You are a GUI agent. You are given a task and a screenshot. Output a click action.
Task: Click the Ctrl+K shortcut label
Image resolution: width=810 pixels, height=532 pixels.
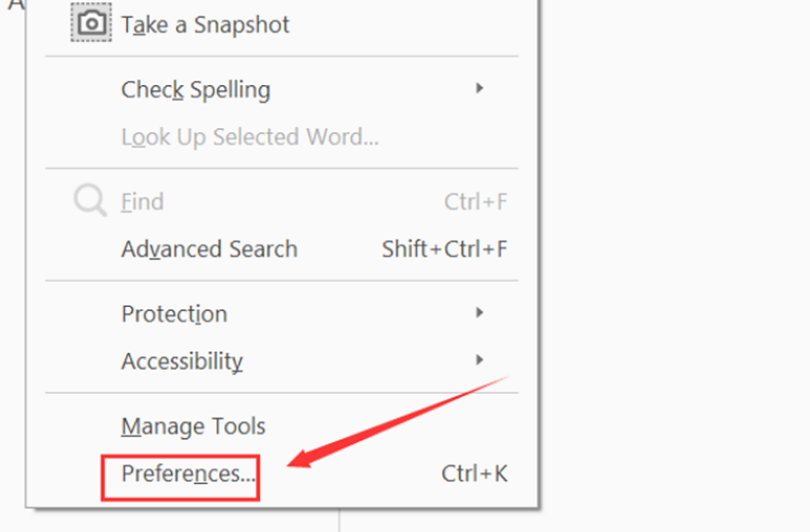click(x=474, y=474)
